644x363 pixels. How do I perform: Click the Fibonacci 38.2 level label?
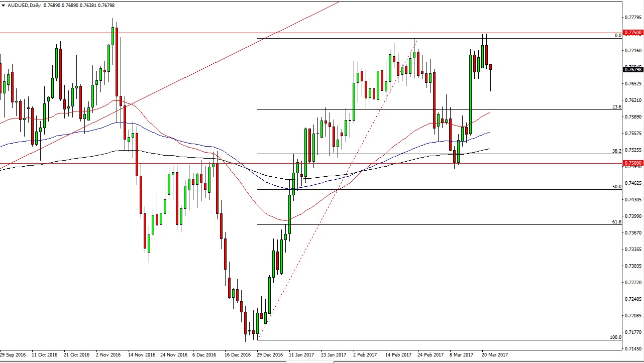[617, 151]
